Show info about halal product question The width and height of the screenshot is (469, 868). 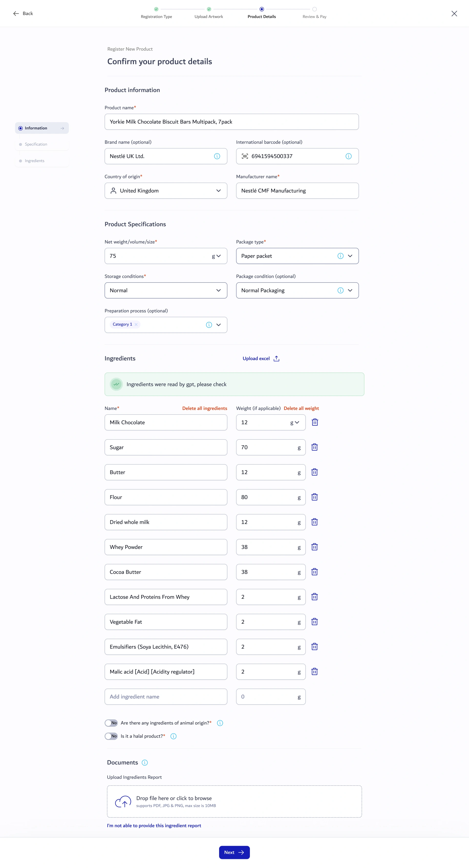click(x=173, y=736)
